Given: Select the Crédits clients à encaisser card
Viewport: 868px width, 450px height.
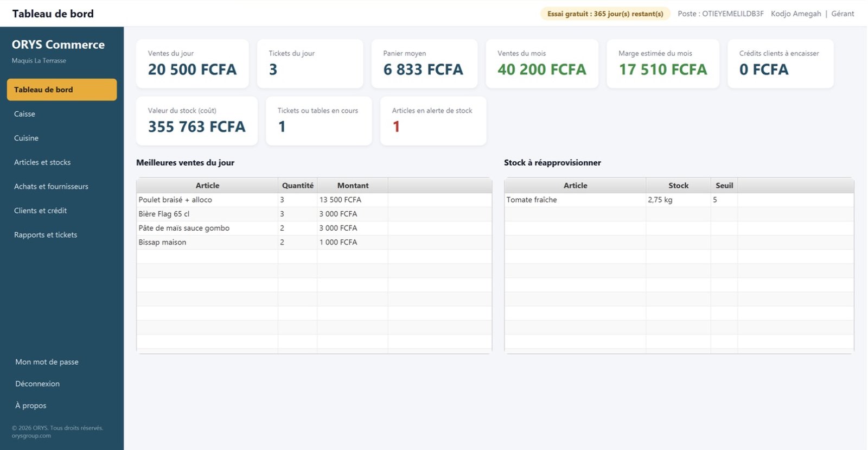Looking at the screenshot, I should pyautogui.click(x=781, y=64).
